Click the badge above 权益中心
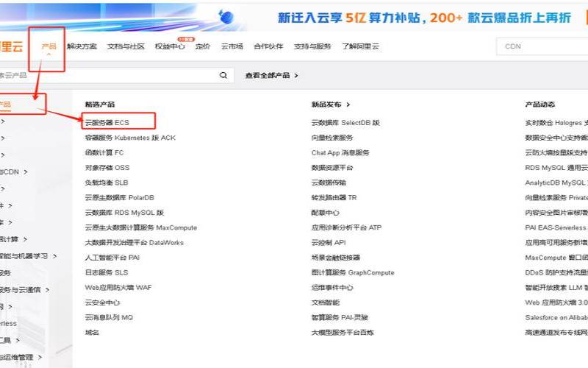Viewport: 588px width, 368px height. point(184,38)
